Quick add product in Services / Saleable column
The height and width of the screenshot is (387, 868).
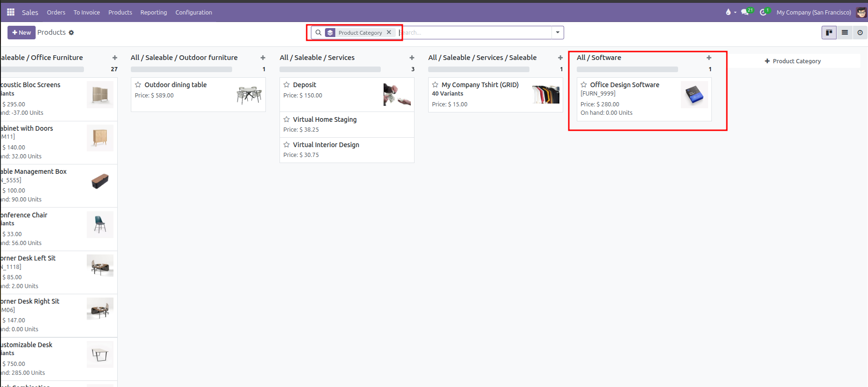(x=560, y=58)
